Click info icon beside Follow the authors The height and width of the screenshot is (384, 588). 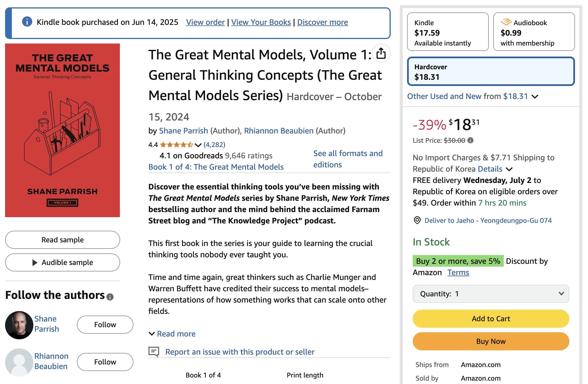(x=110, y=297)
